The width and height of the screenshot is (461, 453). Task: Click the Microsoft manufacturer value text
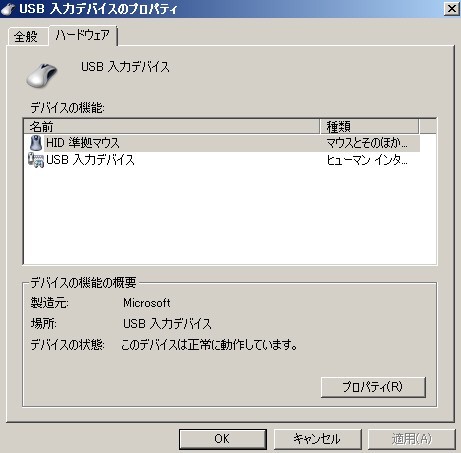pos(147,303)
